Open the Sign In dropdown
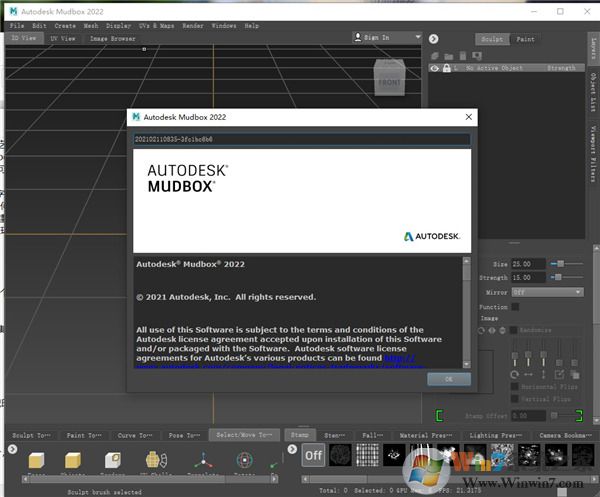Viewport: 600px width, 497px height. (x=386, y=38)
